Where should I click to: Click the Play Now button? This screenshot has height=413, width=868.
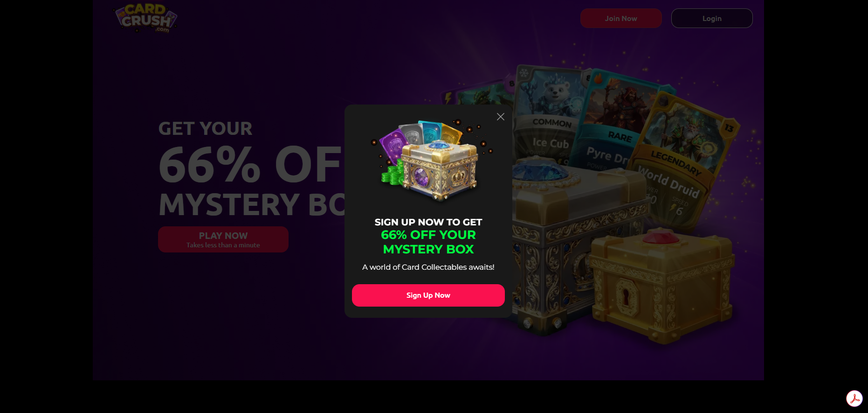click(x=223, y=239)
